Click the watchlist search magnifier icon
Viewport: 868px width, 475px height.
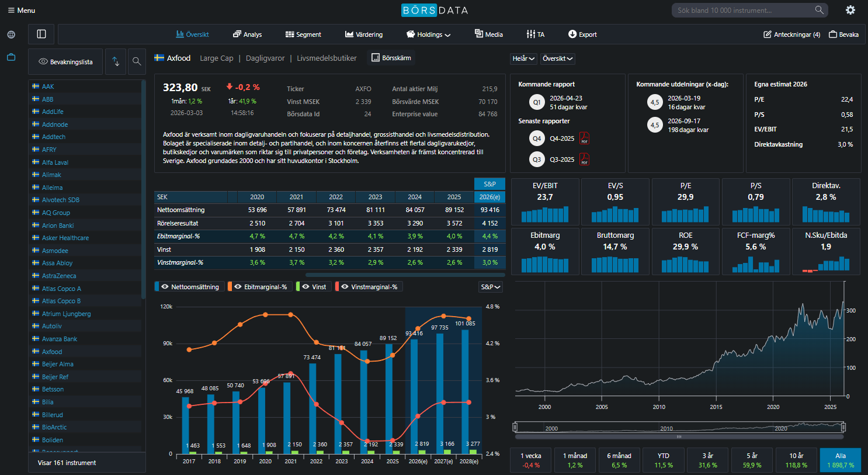(137, 61)
